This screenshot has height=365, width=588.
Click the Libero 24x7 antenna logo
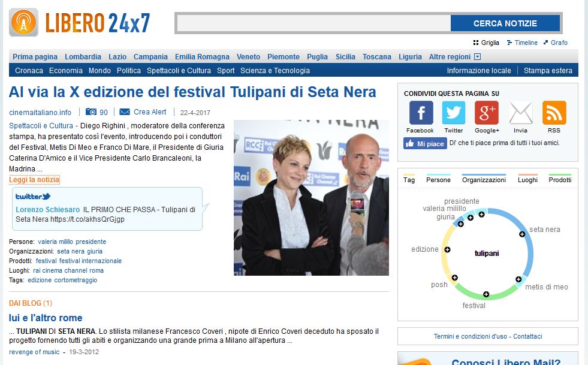[23, 23]
